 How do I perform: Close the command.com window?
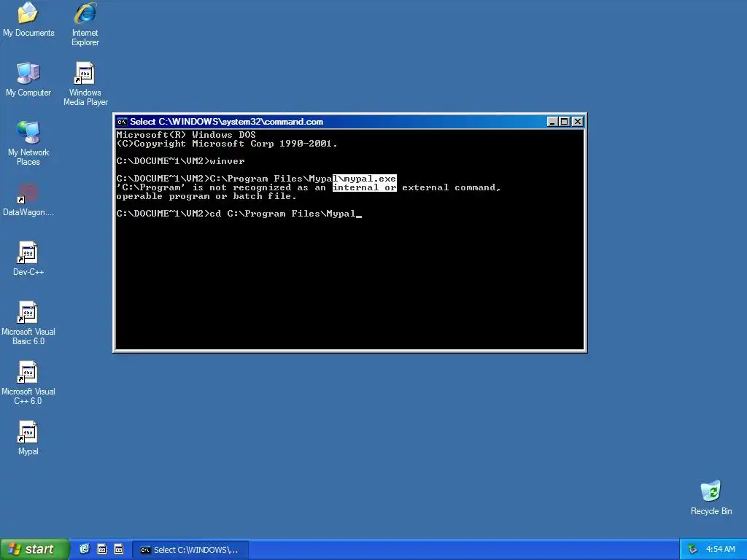click(578, 122)
